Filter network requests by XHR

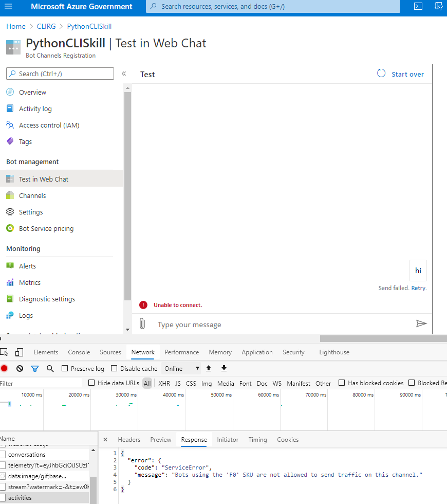click(x=164, y=384)
